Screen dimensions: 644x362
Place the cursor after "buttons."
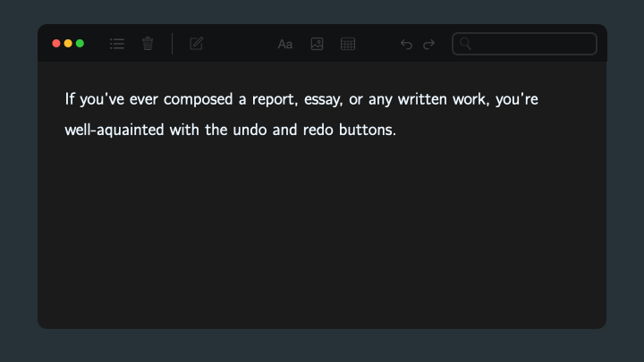point(397,130)
